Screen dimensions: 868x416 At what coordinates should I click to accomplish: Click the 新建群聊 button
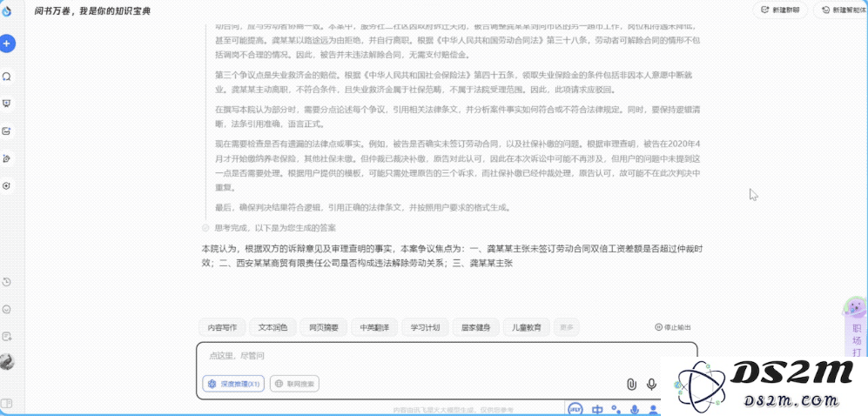(x=779, y=10)
